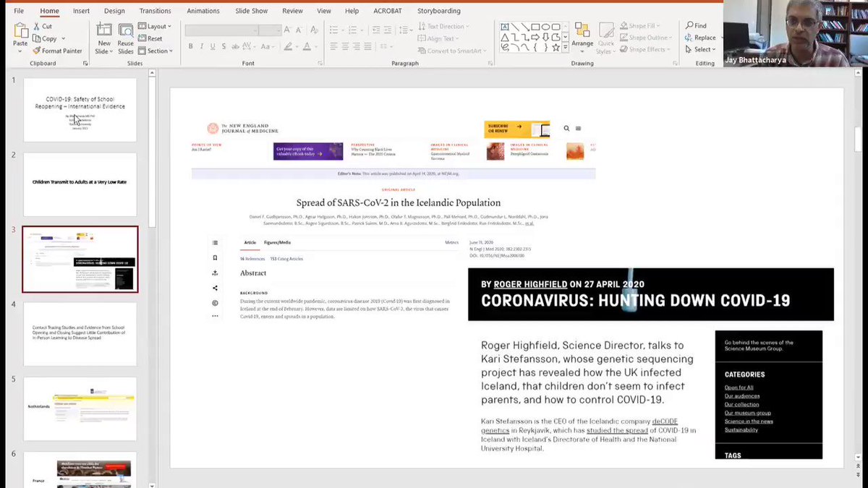
Task: Activate the Format Painter brush
Action: (57, 51)
